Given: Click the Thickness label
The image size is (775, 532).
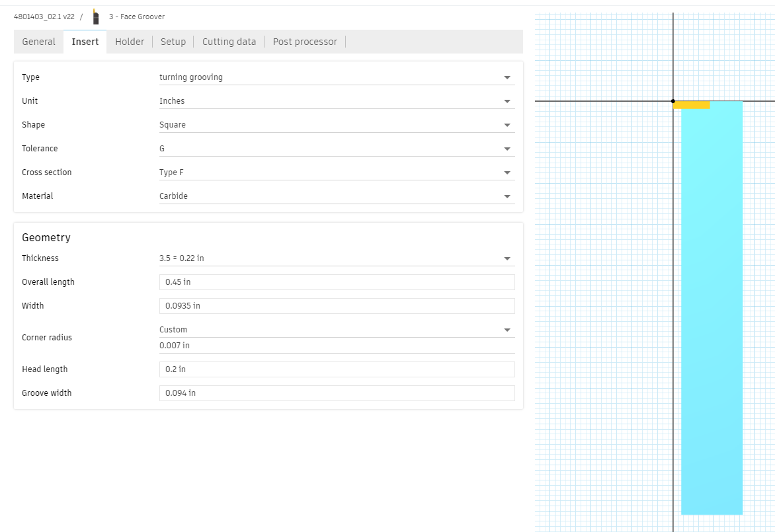Looking at the screenshot, I should [x=40, y=258].
